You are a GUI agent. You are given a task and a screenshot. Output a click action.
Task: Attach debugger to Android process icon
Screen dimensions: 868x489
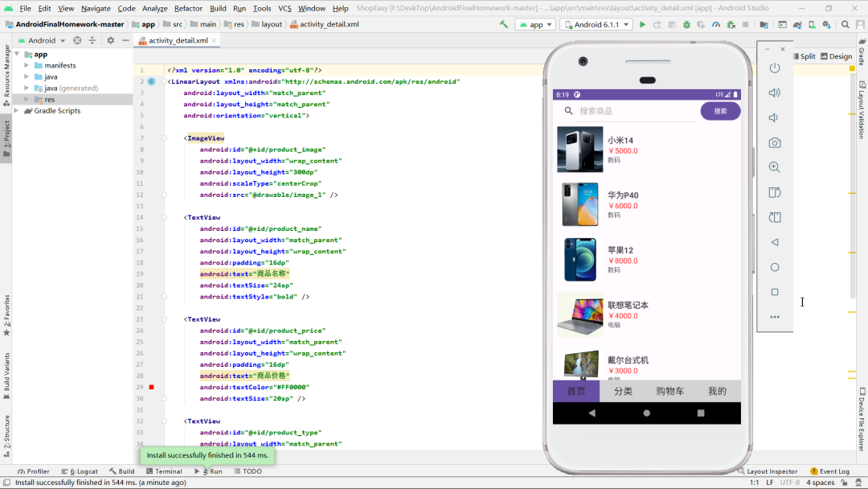click(731, 24)
